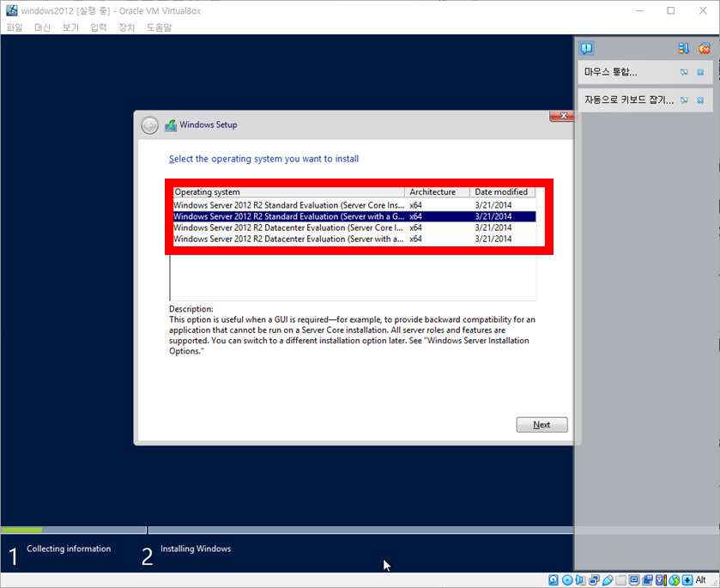The width and height of the screenshot is (720, 588).
Task: Click the delete all notifications icon
Action: pyautogui.click(x=704, y=48)
